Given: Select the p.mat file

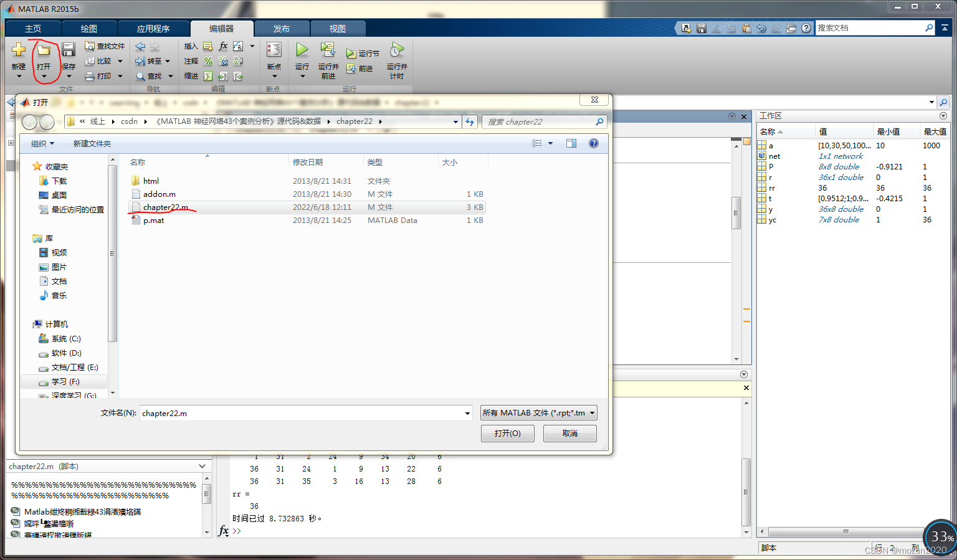Looking at the screenshot, I should pyautogui.click(x=307, y=221).
